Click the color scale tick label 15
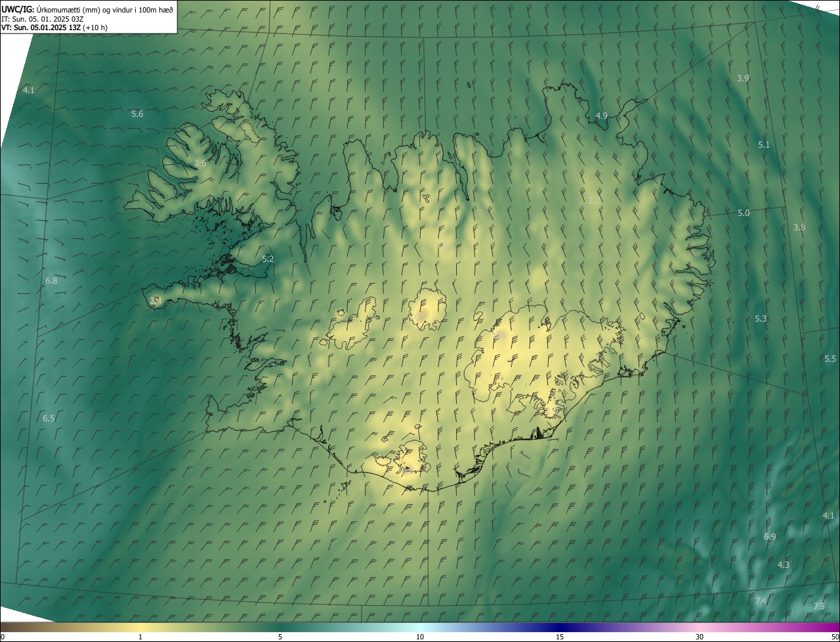 (560, 637)
